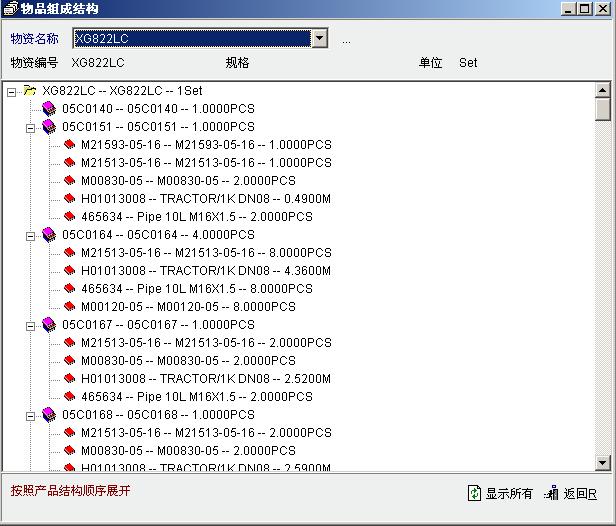Collapse the 05C0164 tree branch

pyautogui.click(x=30, y=235)
